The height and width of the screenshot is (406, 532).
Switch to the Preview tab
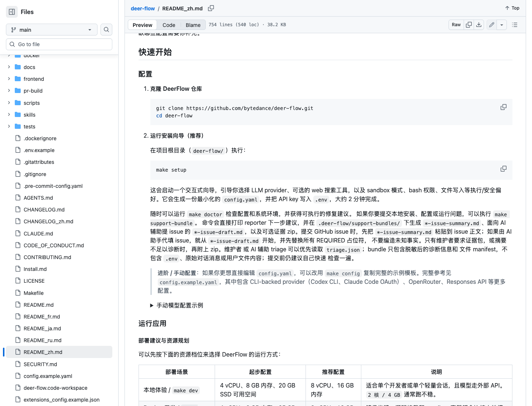142,25
